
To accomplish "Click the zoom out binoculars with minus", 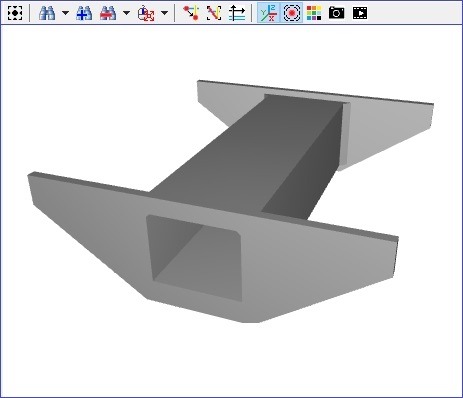I will [108, 13].
